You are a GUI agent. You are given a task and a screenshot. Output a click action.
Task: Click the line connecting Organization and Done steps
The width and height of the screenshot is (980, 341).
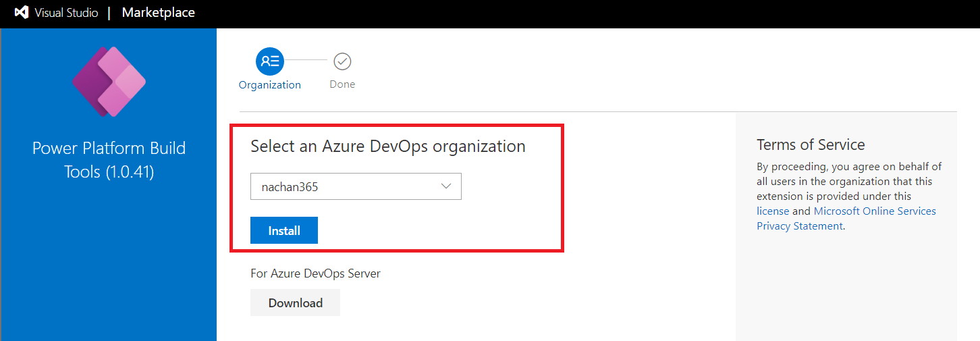pos(306,60)
